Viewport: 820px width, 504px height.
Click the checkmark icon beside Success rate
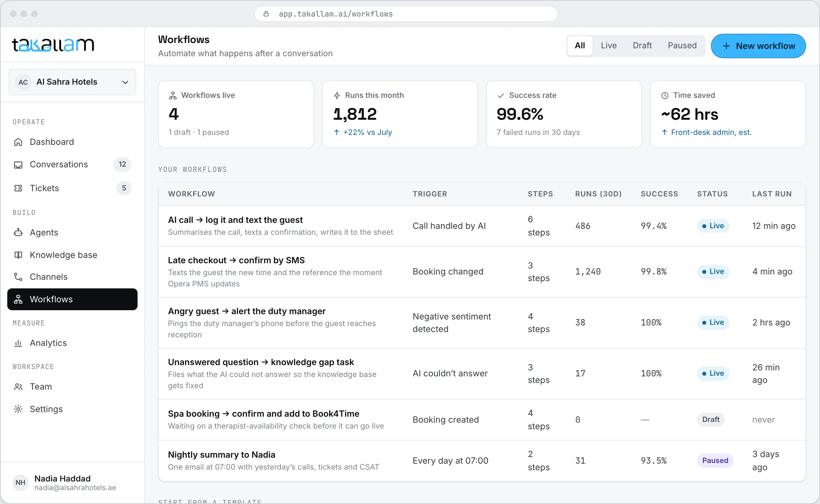tap(501, 96)
